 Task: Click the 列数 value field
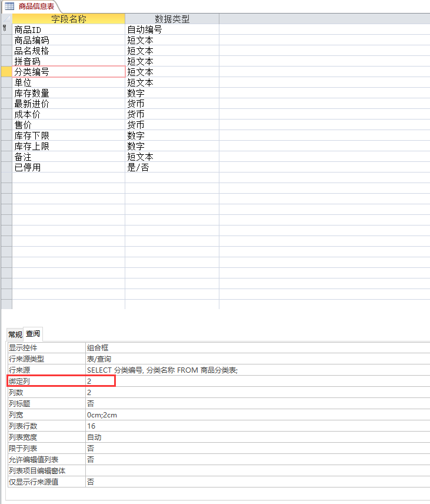258,393
